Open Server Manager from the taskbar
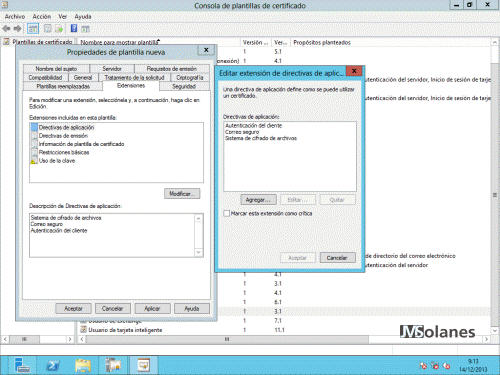The height and width of the screenshot is (375, 500). tap(22, 365)
